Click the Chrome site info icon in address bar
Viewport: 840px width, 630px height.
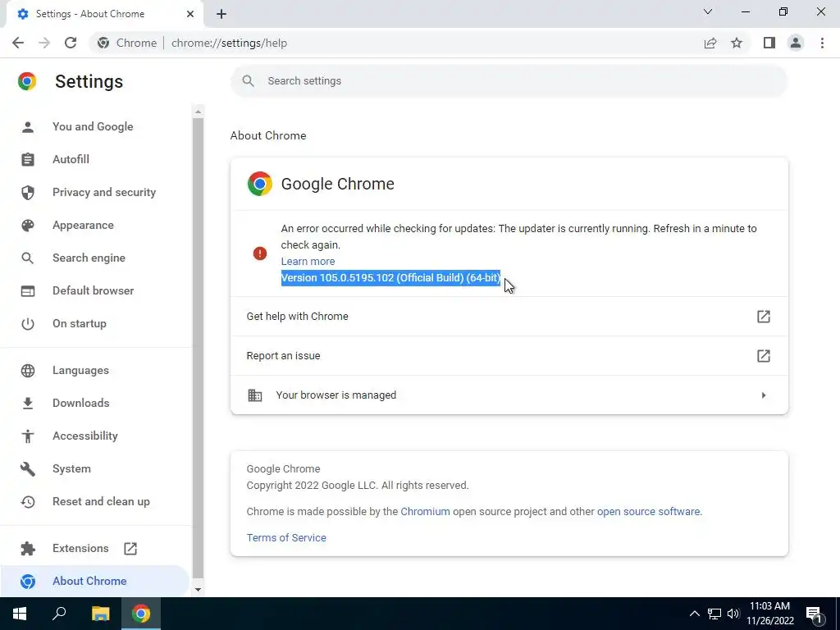(103, 43)
